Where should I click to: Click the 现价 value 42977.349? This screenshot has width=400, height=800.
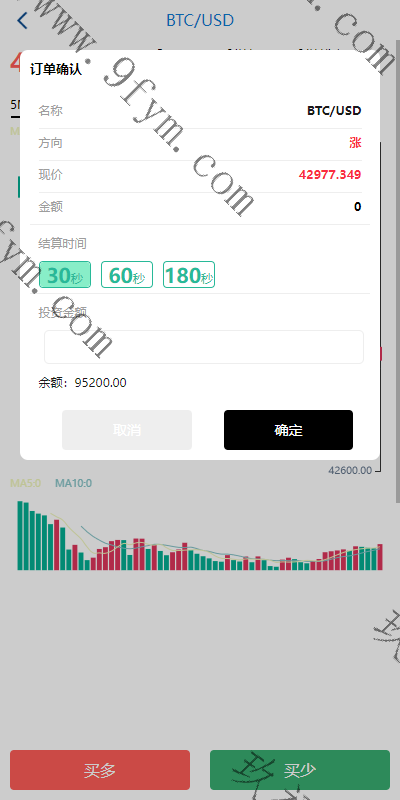click(330, 174)
